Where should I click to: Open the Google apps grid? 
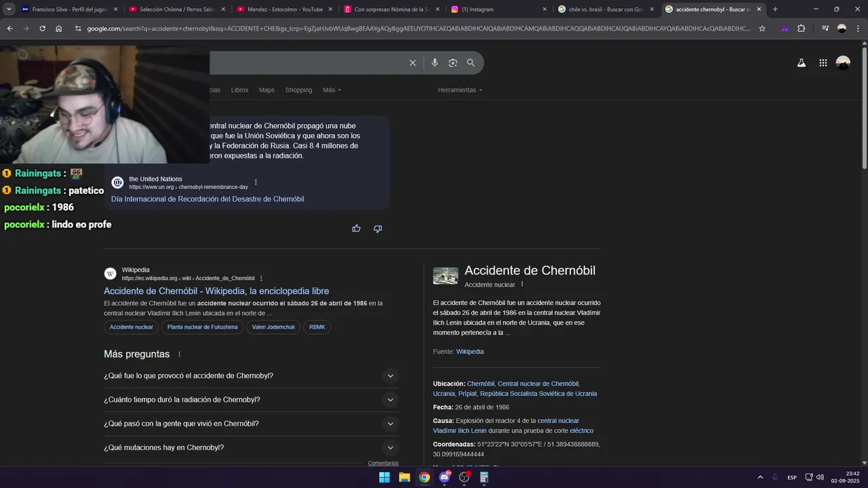(x=823, y=63)
